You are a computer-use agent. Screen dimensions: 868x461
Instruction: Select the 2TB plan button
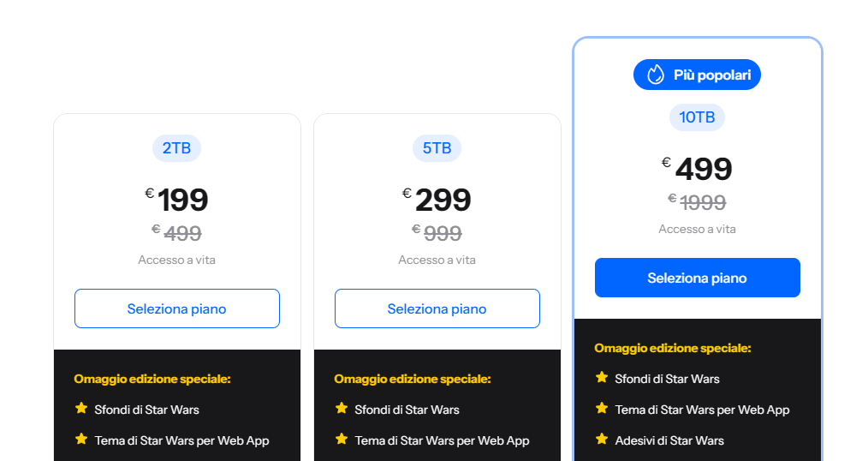[x=177, y=308]
